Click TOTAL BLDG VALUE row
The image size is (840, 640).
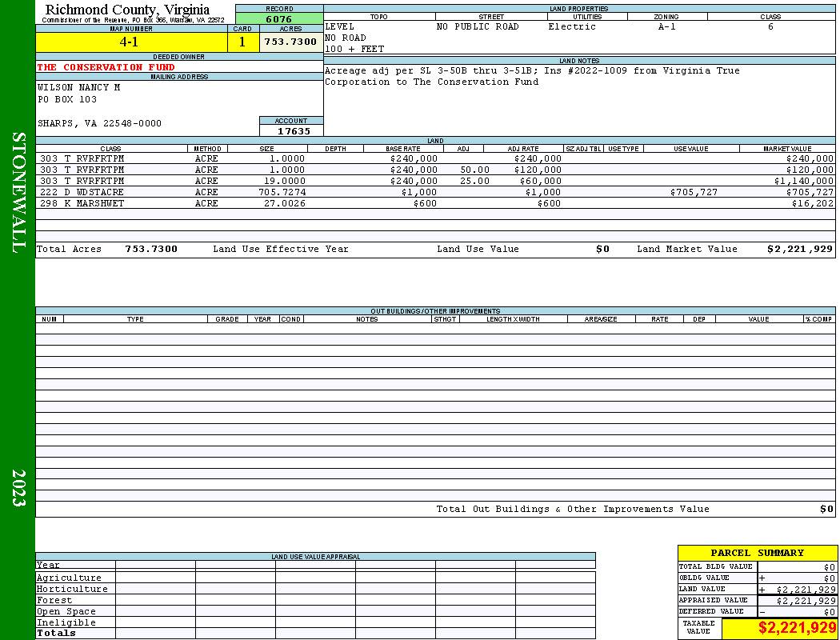757,566
